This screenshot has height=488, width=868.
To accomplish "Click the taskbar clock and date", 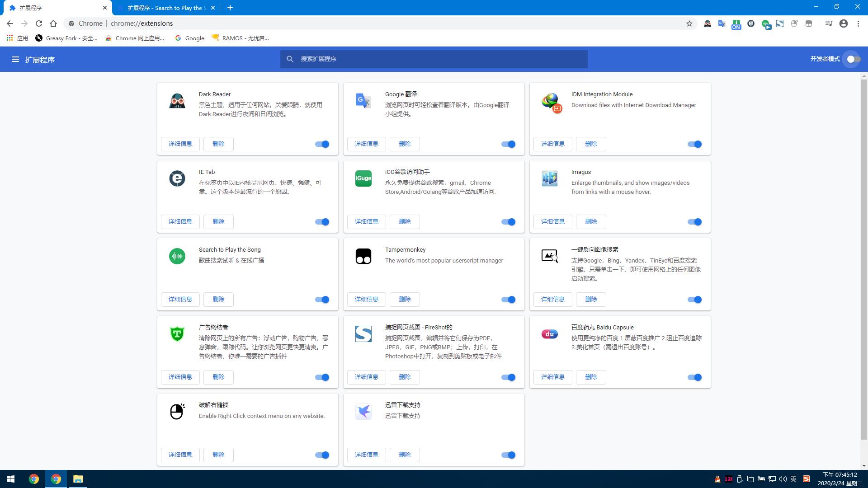I will 840,479.
